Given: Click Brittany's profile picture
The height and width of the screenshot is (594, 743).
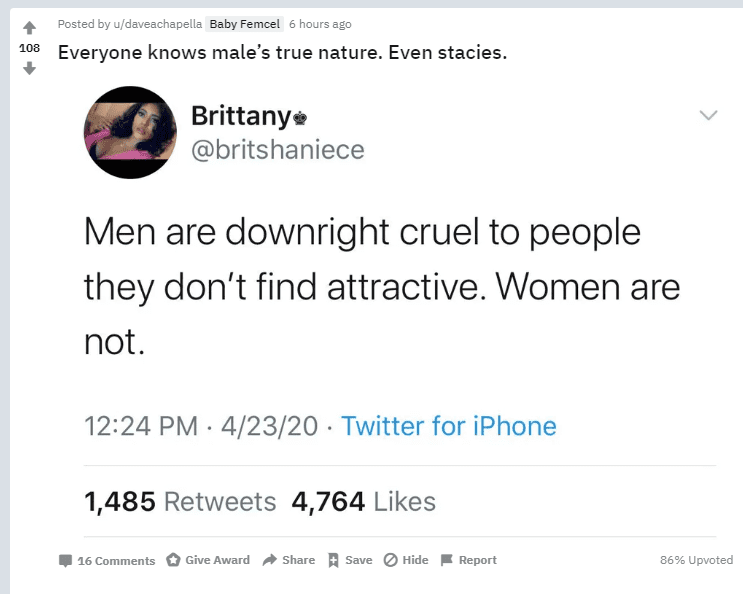Looking at the screenshot, I should [130, 132].
